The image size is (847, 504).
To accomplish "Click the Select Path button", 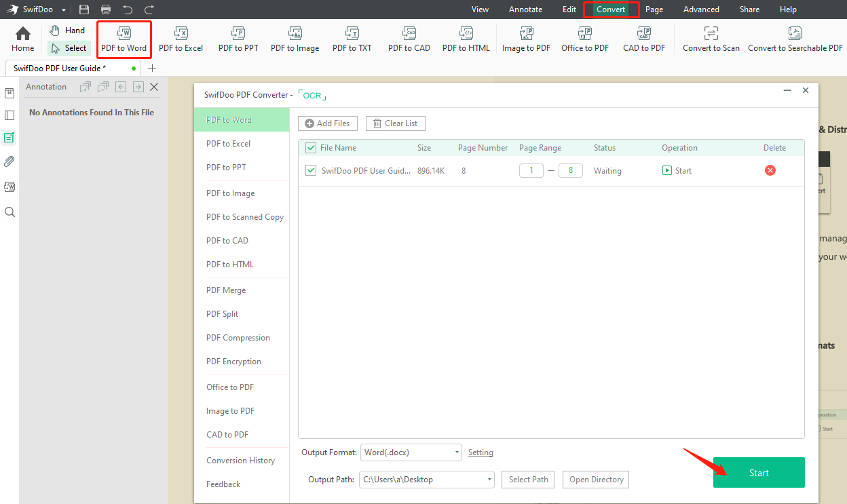I will coord(529,480).
